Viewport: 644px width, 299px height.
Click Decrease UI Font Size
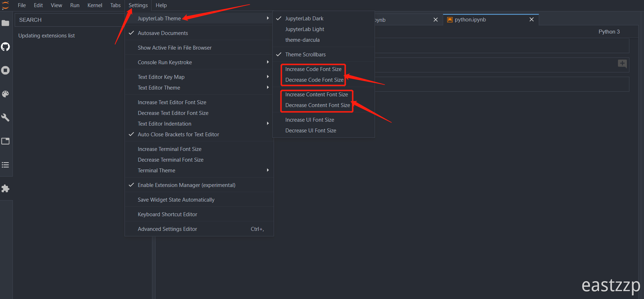pos(324,131)
